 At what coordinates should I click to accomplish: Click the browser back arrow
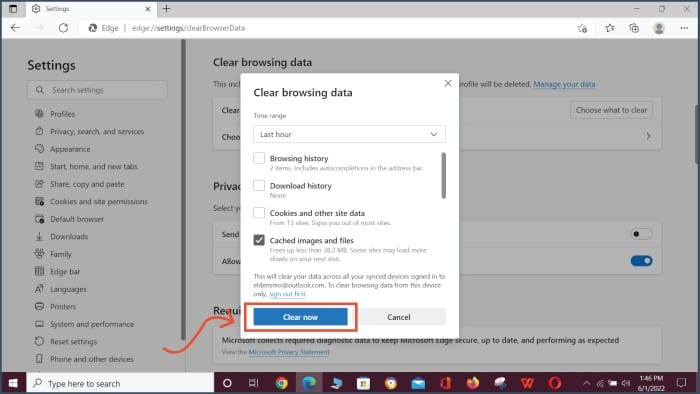point(16,28)
